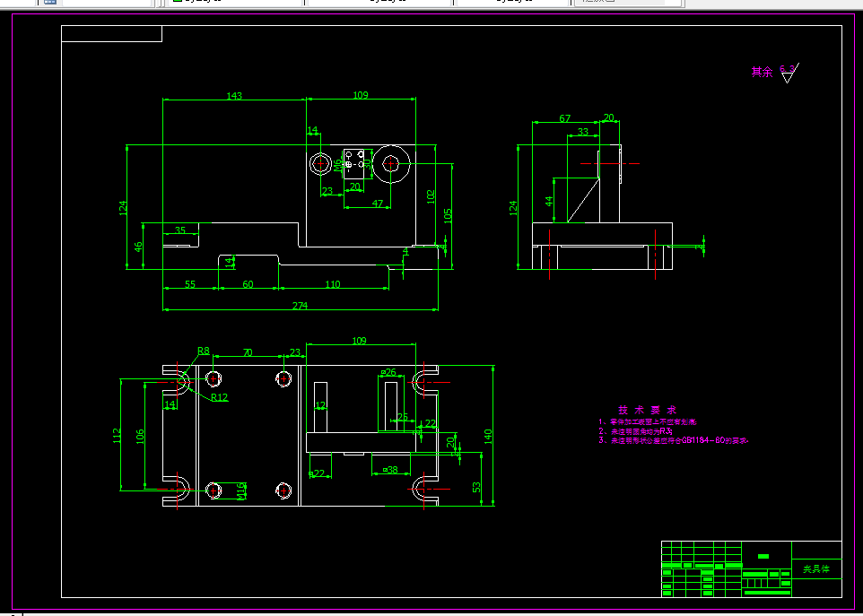Select the 夹具体 title block text
Screen dimensions: 863x616
click(x=815, y=568)
